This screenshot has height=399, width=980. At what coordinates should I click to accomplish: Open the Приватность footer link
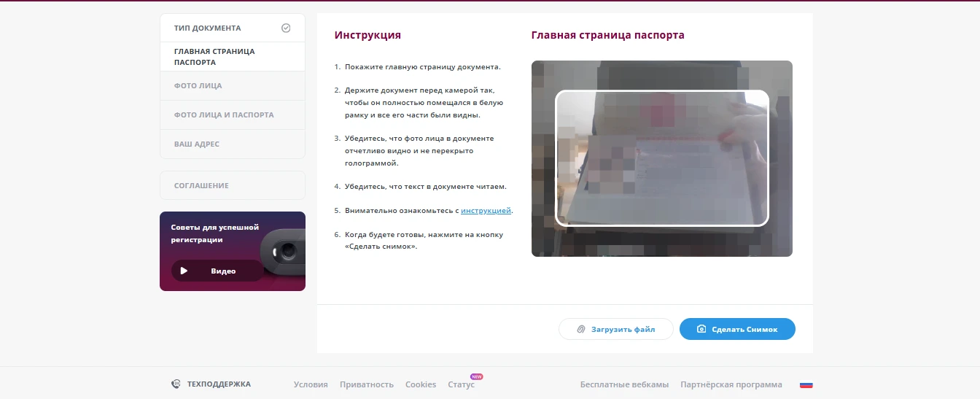pos(367,385)
